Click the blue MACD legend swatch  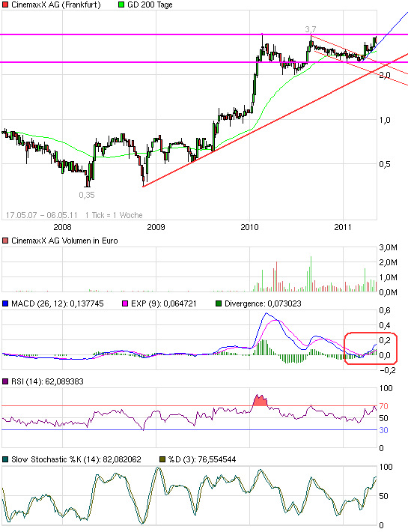[5, 303]
